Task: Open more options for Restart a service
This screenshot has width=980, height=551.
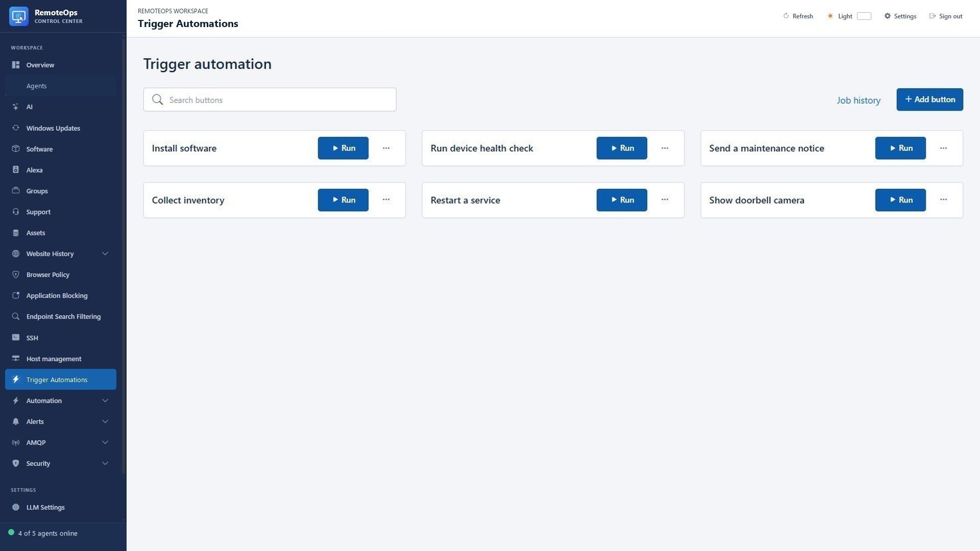Action: (x=665, y=199)
